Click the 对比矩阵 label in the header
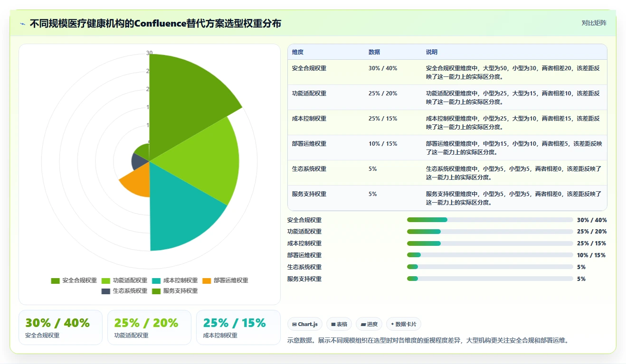Screen dimensions: 626x364 (594, 23)
